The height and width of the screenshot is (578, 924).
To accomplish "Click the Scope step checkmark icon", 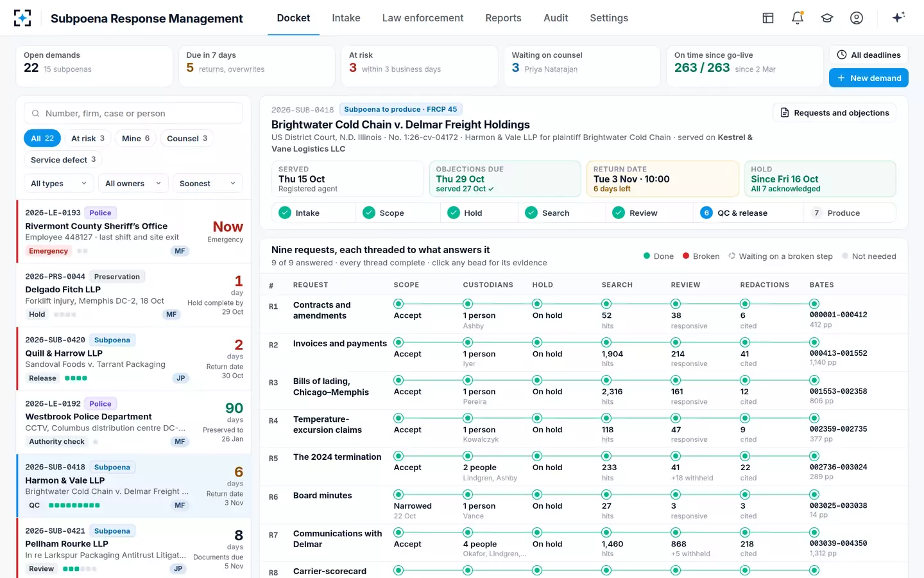I will 369,213.
